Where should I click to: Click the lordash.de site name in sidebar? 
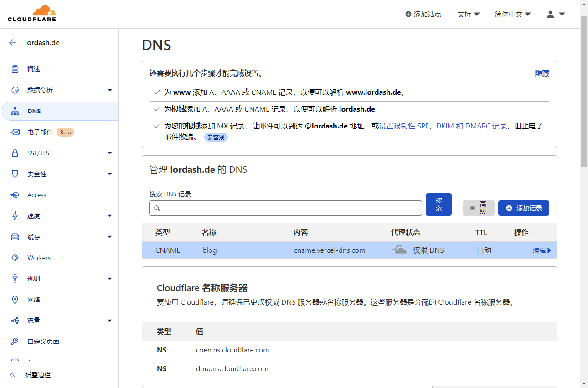(42, 42)
